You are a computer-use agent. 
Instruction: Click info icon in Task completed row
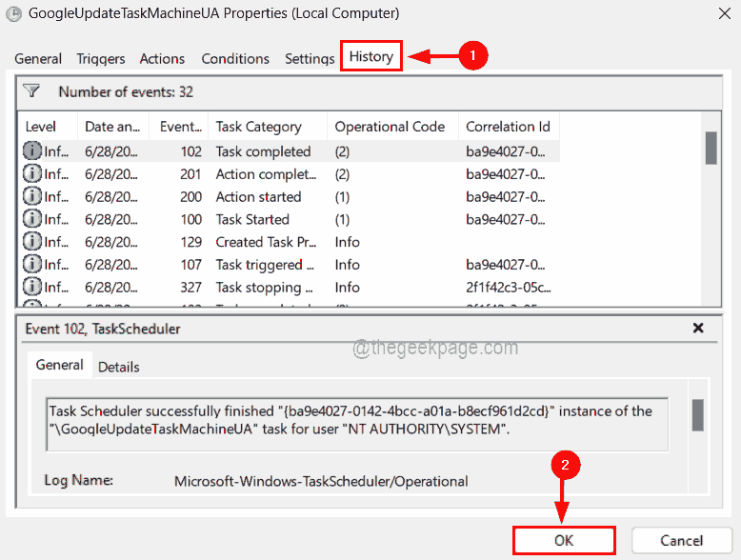(x=31, y=151)
